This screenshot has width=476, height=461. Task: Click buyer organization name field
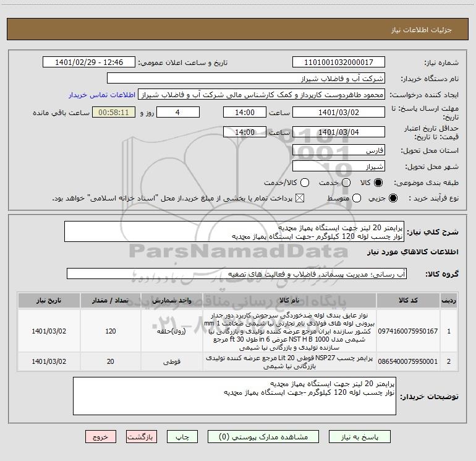246,78
